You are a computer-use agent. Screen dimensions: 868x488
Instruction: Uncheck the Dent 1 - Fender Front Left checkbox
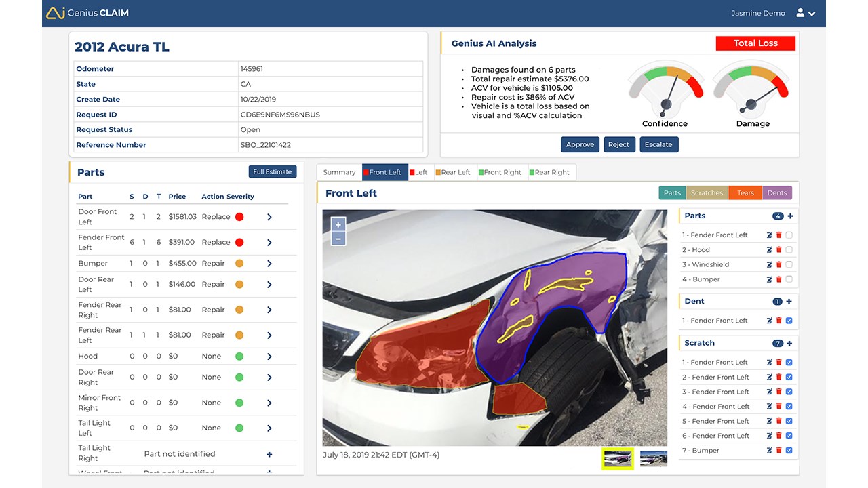(x=789, y=321)
